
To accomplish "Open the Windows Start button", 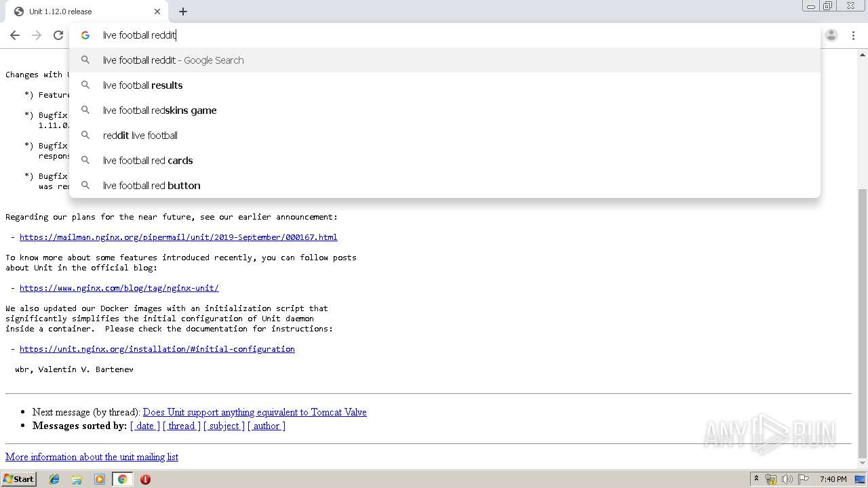I will click(19, 479).
